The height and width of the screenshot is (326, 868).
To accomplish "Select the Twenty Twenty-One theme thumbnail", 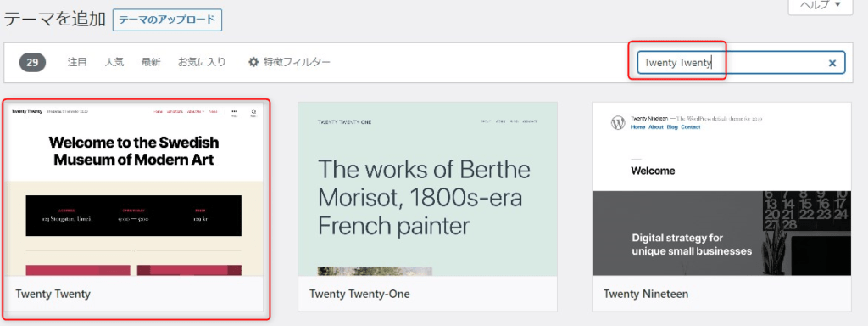I will 428,189.
